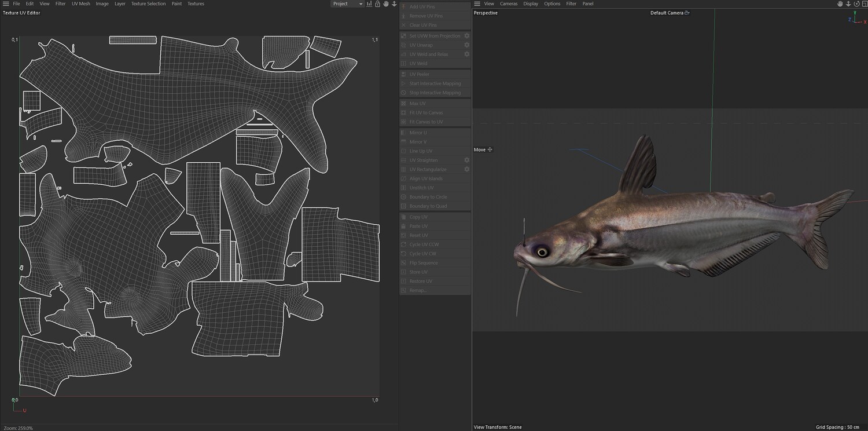Select the pan hand icon in UV editor

tap(386, 4)
